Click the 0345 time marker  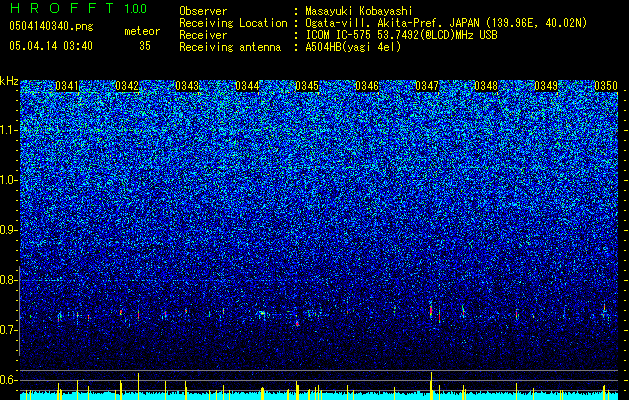point(307,86)
